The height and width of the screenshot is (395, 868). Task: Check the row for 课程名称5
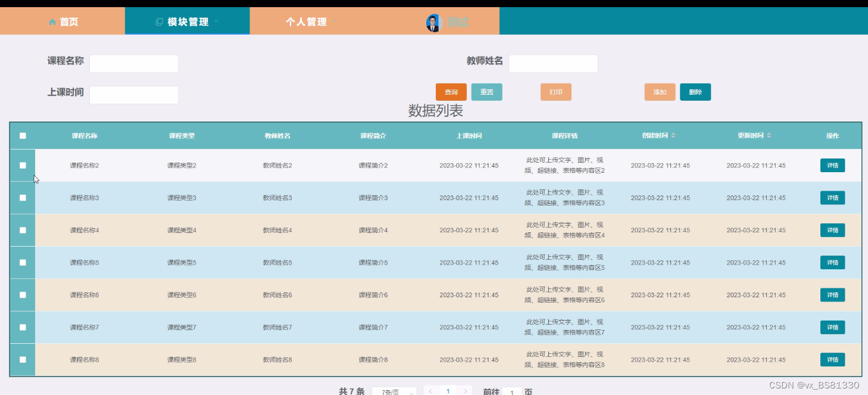23,262
